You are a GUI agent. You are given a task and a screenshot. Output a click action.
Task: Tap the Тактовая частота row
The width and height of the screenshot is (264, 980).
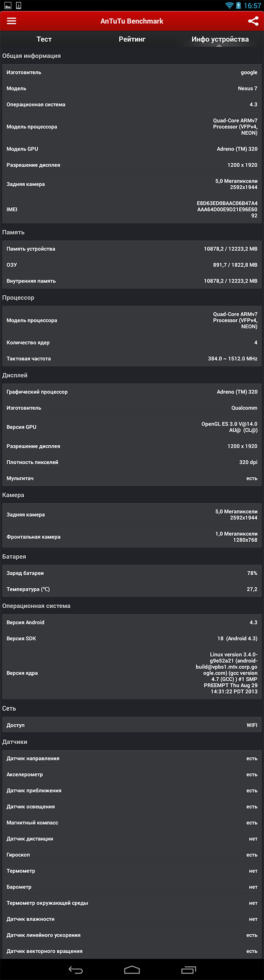click(x=132, y=359)
